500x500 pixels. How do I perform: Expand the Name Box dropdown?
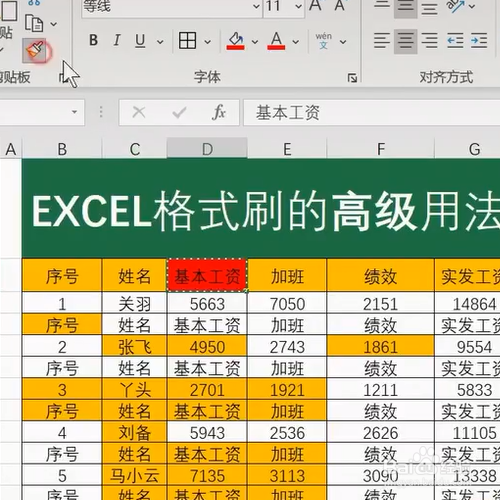coord(74,112)
